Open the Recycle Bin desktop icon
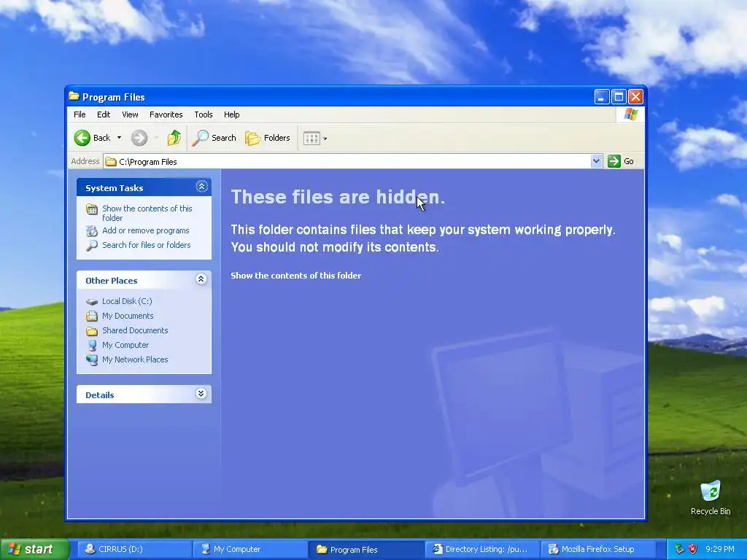Viewport: 747px width, 560px height. coord(711,498)
